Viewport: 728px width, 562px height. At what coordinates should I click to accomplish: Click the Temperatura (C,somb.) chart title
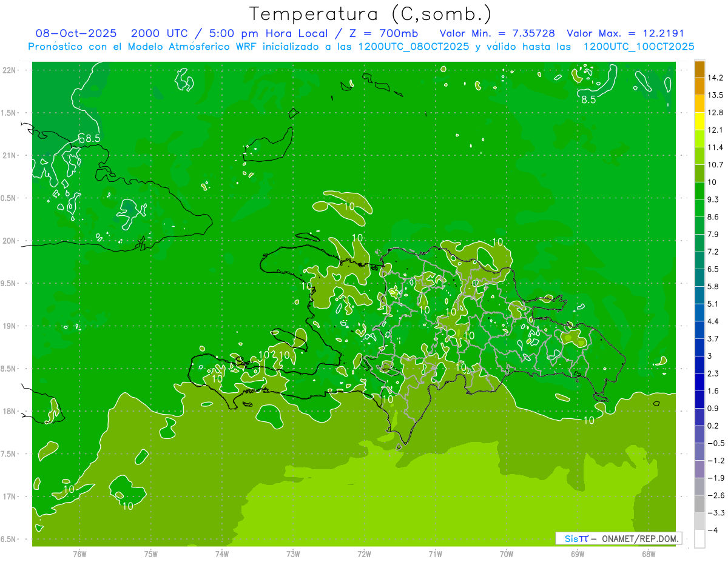point(371,14)
